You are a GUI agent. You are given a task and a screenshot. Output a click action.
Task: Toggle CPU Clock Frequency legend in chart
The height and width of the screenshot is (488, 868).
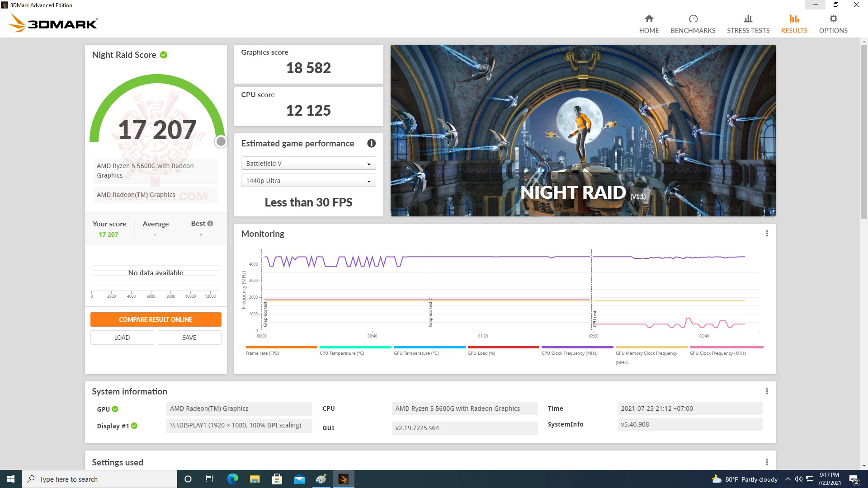569,353
